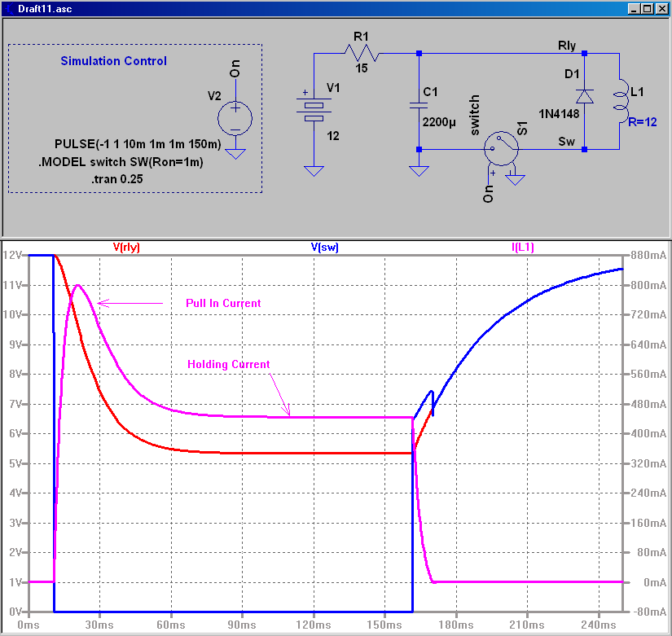Click the ground symbol under V2
Screen dimensions: 672x636
[x=235, y=154]
